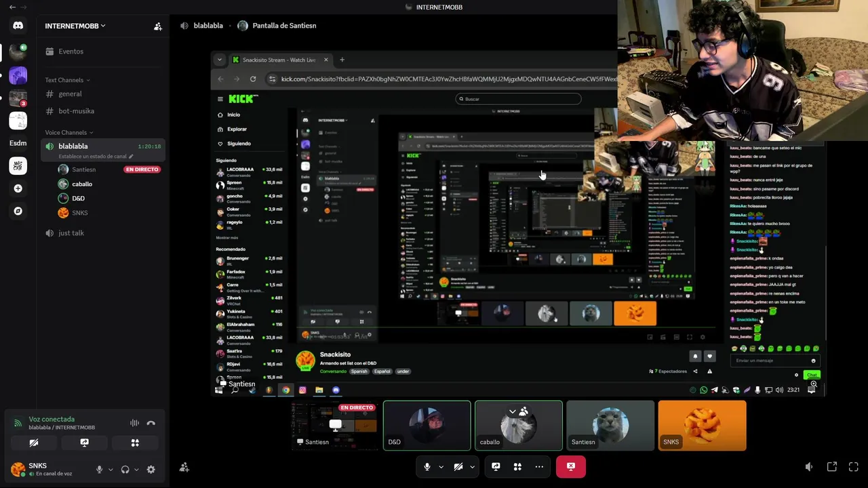This screenshot has width=868, height=488.
Task: Collapse the Text Channels category
Action: (x=67, y=80)
